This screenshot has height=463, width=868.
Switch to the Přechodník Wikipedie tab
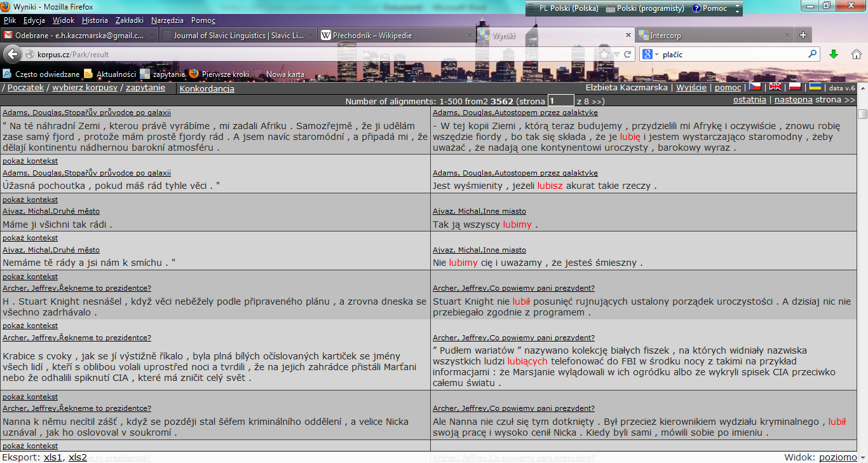click(x=397, y=36)
